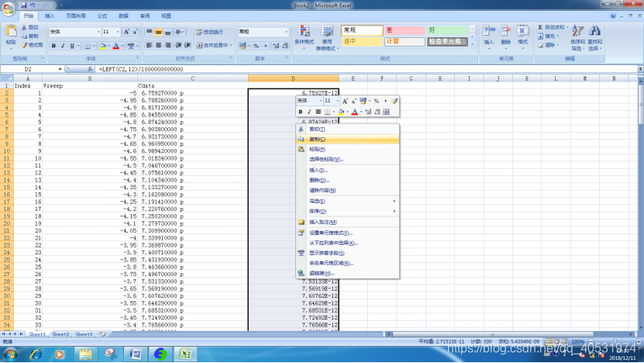Toggle Bold in the mini toolbar
Viewport: 644px width, 363px height.
click(300, 112)
